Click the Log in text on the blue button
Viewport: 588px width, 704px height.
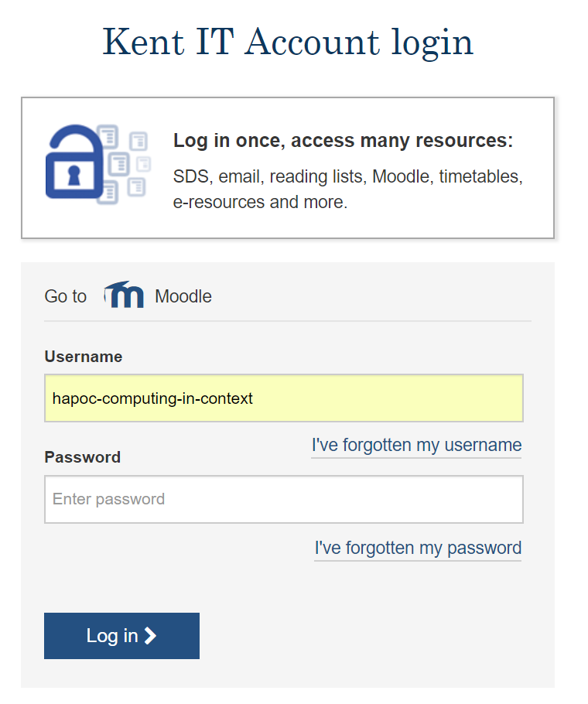coord(112,636)
